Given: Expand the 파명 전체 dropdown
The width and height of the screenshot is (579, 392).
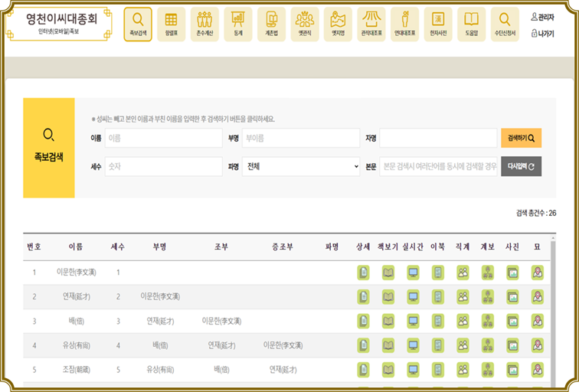Looking at the screenshot, I should click(301, 166).
